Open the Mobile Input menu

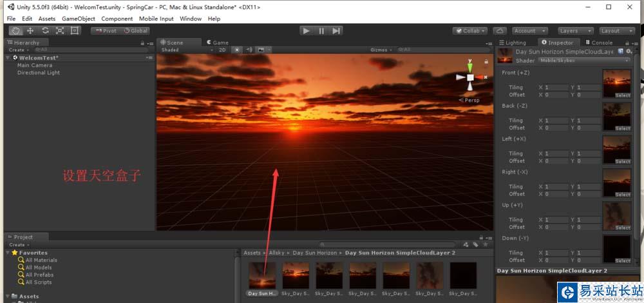pyautogui.click(x=156, y=19)
